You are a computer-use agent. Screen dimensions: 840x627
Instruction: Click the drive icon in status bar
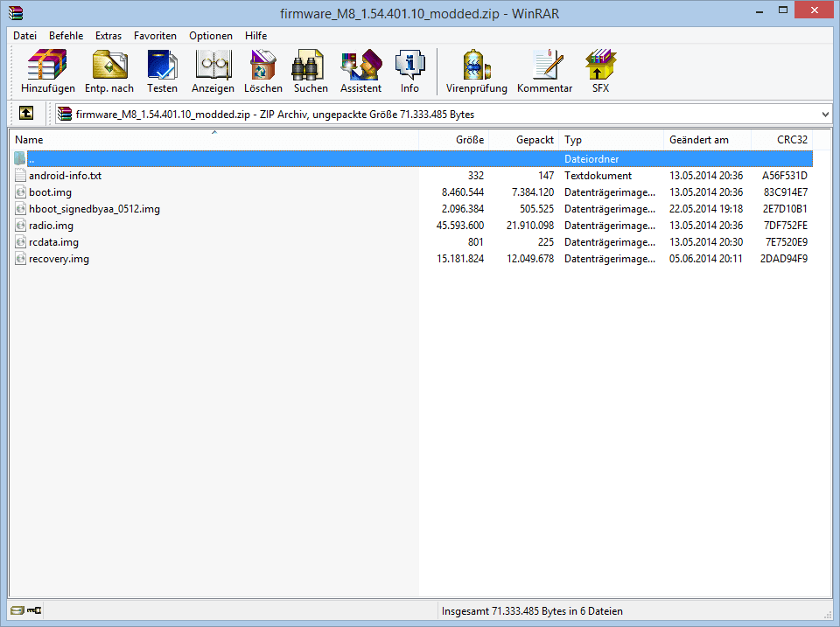17,610
